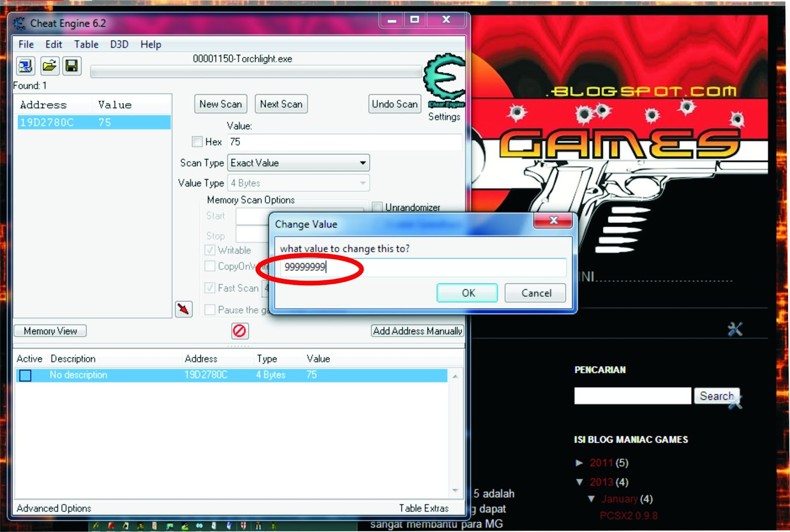
Task: Toggle the CopyOnWrite checkbox
Action: tap(210, 266)
